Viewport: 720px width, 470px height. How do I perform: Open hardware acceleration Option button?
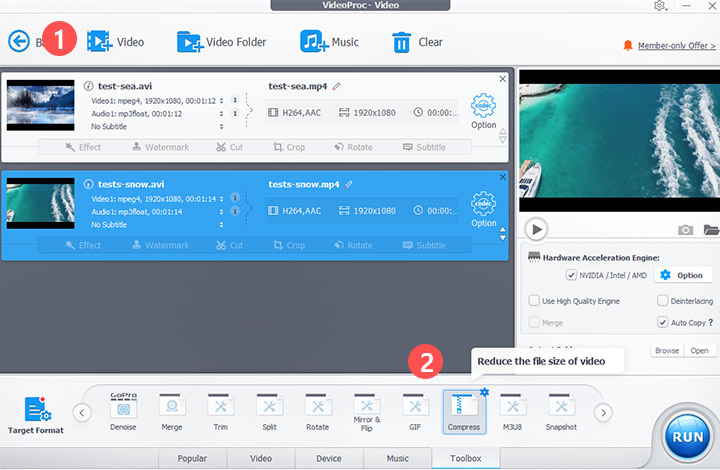point(682,275)
